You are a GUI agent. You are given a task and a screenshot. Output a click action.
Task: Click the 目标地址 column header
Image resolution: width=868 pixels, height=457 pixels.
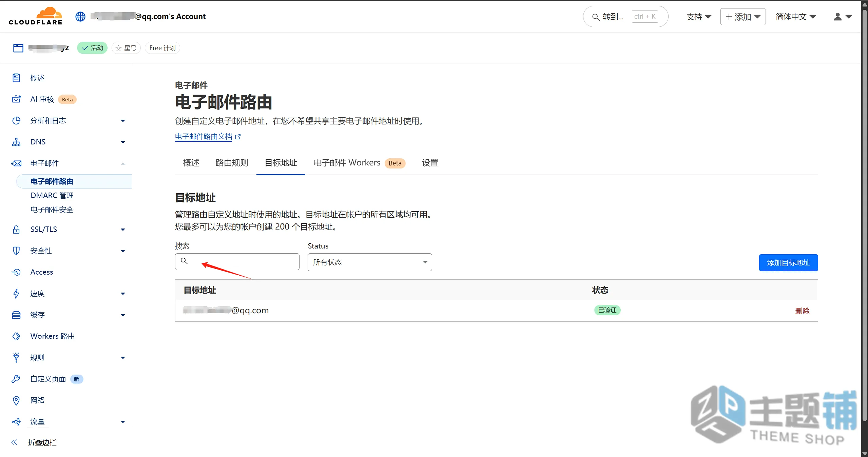[x=200, y=290]
